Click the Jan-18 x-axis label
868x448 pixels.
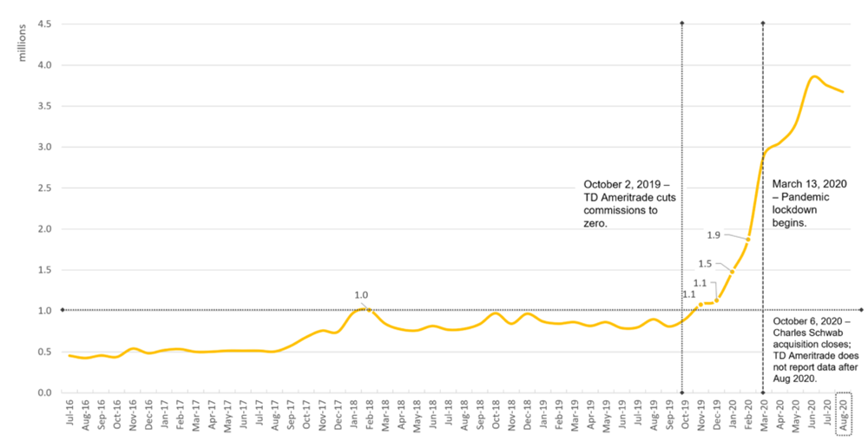tap(354, 412)
